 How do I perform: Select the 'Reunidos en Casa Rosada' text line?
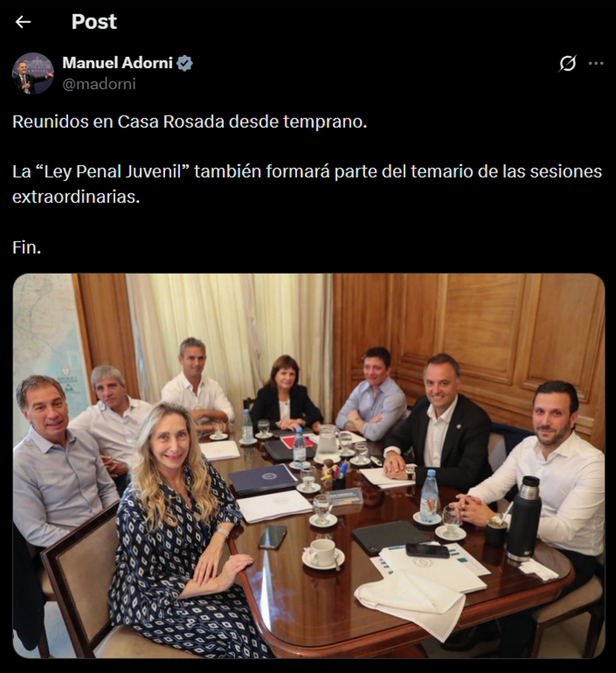(189, 122)
